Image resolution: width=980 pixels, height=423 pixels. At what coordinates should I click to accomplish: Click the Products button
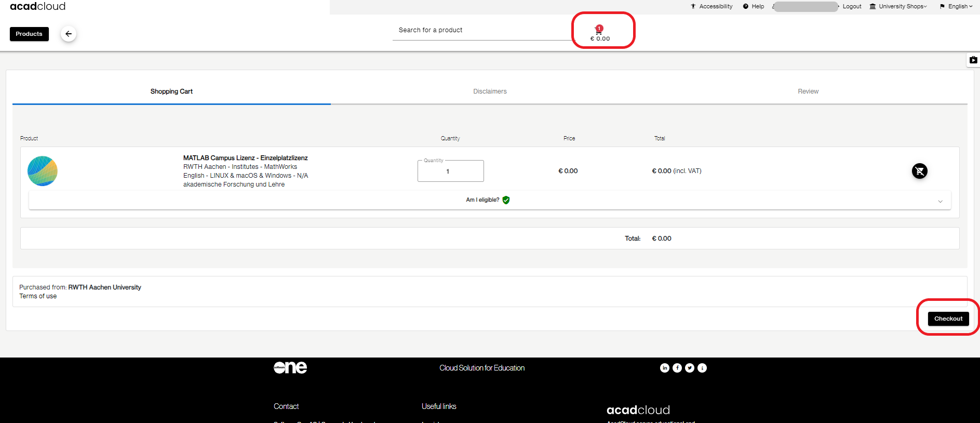point(29,34)
